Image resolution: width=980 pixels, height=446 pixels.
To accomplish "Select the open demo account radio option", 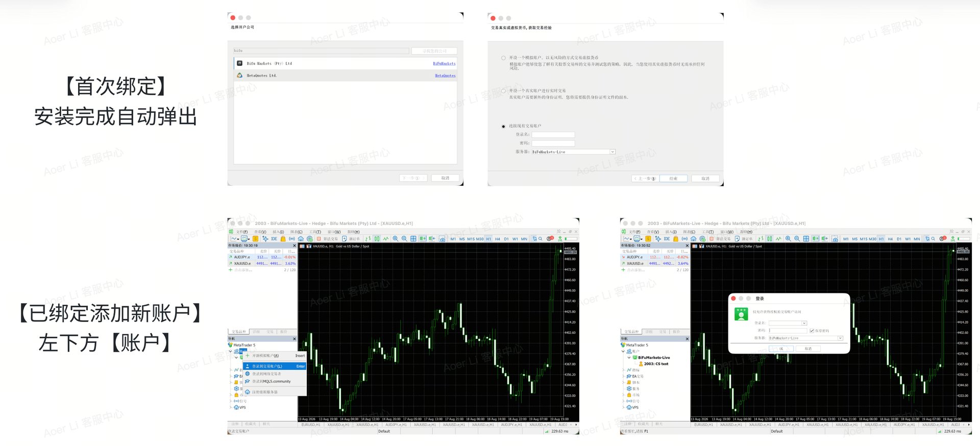I will pos(503,58).
